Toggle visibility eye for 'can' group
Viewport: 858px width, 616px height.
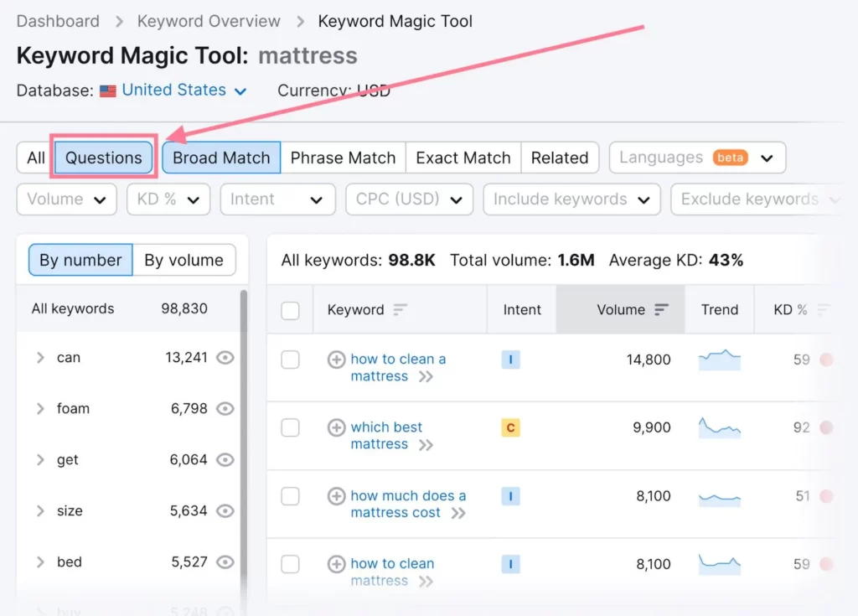coord(225,358)
